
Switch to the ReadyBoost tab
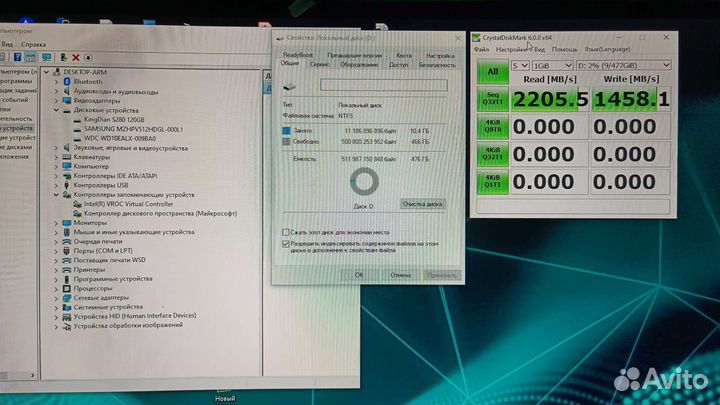(x=298, y=55)
